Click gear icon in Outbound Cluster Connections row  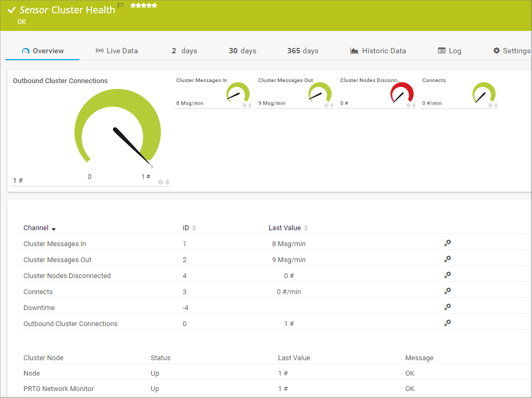(x=447, y=323)
